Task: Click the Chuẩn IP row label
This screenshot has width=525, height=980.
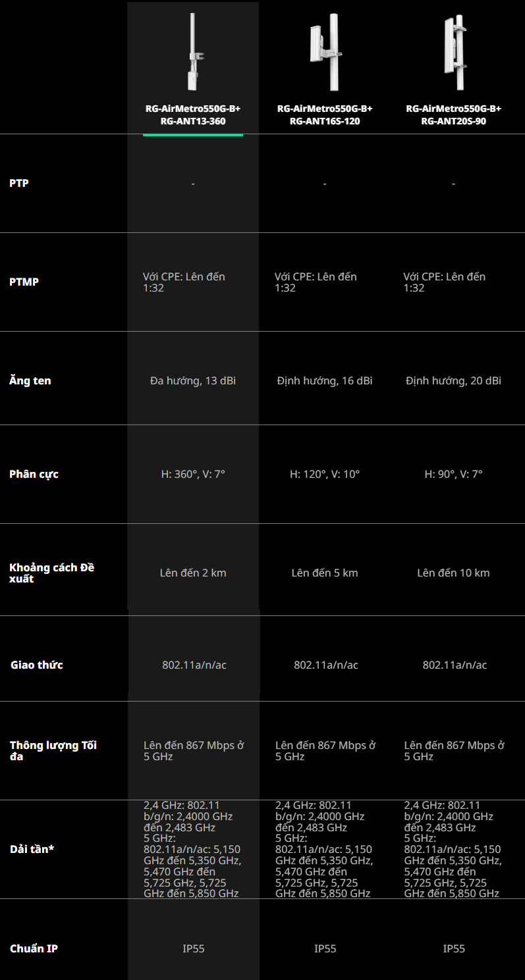Action: pos(34,948)
